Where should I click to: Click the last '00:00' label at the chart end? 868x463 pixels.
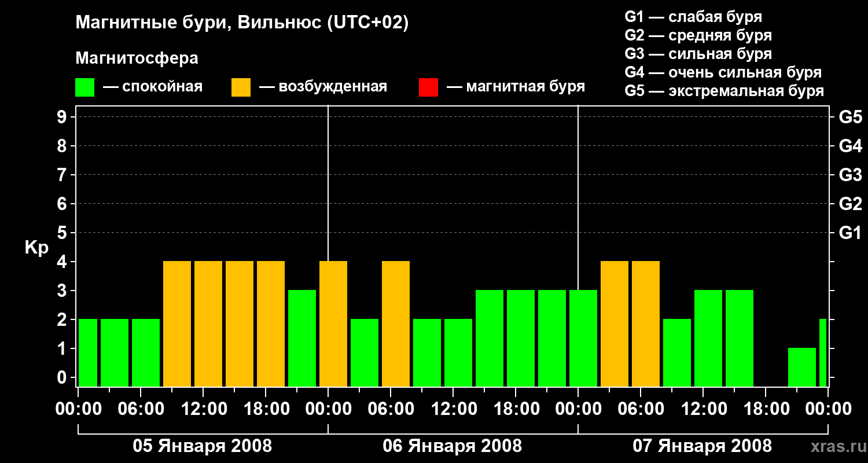[x=828, y=409]
